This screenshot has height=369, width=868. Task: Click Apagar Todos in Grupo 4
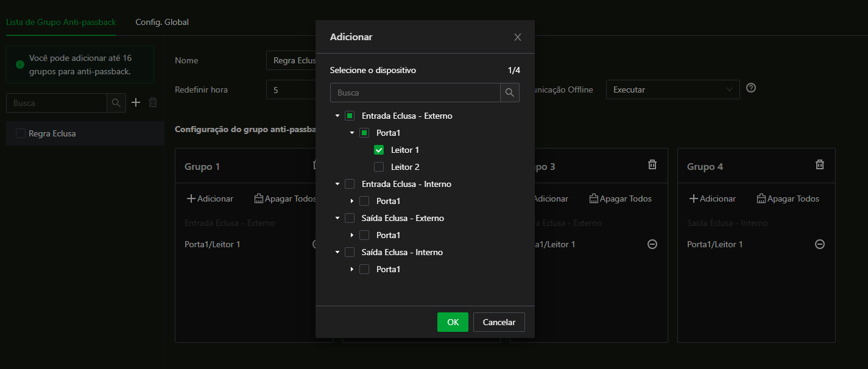(x=788, y=199)
